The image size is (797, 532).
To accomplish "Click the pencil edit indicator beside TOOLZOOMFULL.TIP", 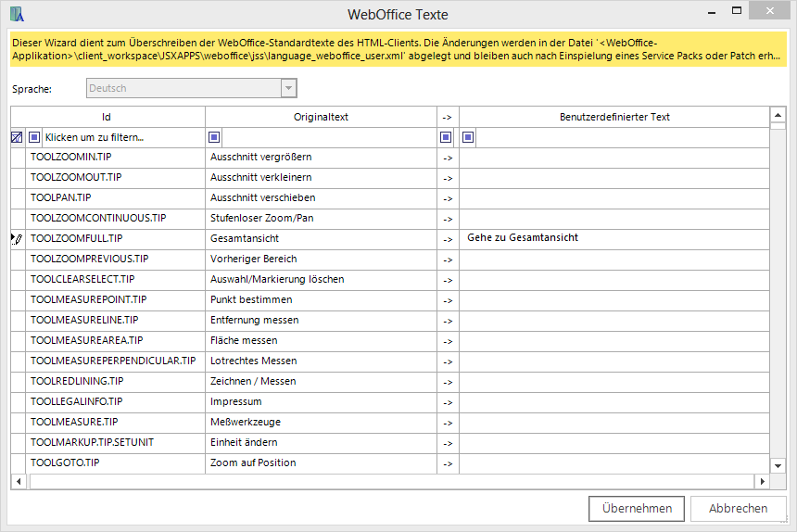I will (17, 238).
